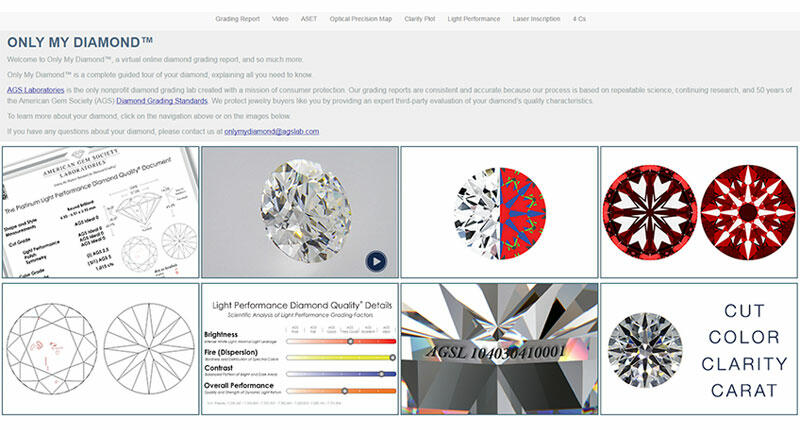This screenshot has height=430, width=800.
Task: Select Light Performance in top navigation
Action: (x=475, y=19)
